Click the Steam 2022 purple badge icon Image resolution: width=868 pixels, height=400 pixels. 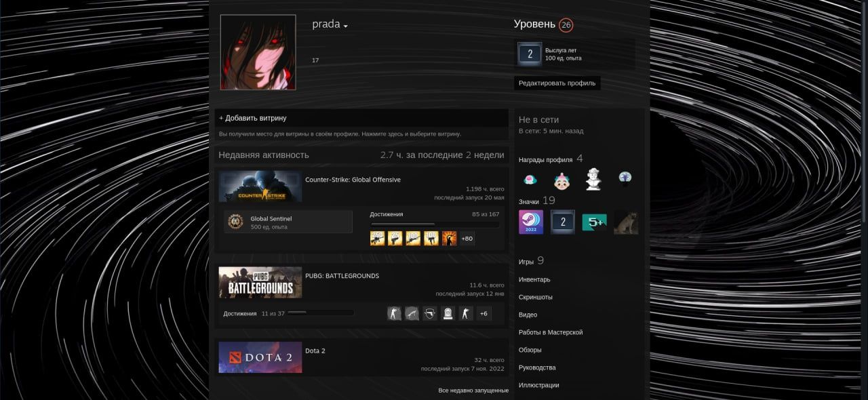pyautogui.click(x=531, y=222)
